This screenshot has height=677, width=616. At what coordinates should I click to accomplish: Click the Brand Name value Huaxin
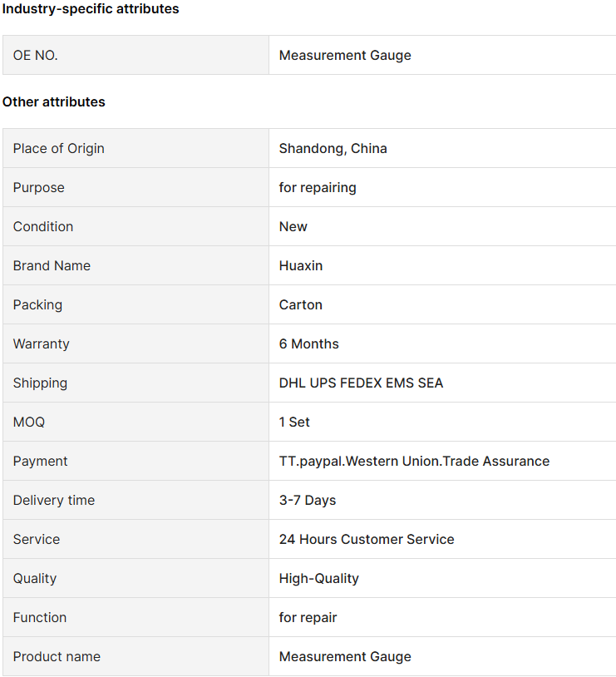(301, 265)
